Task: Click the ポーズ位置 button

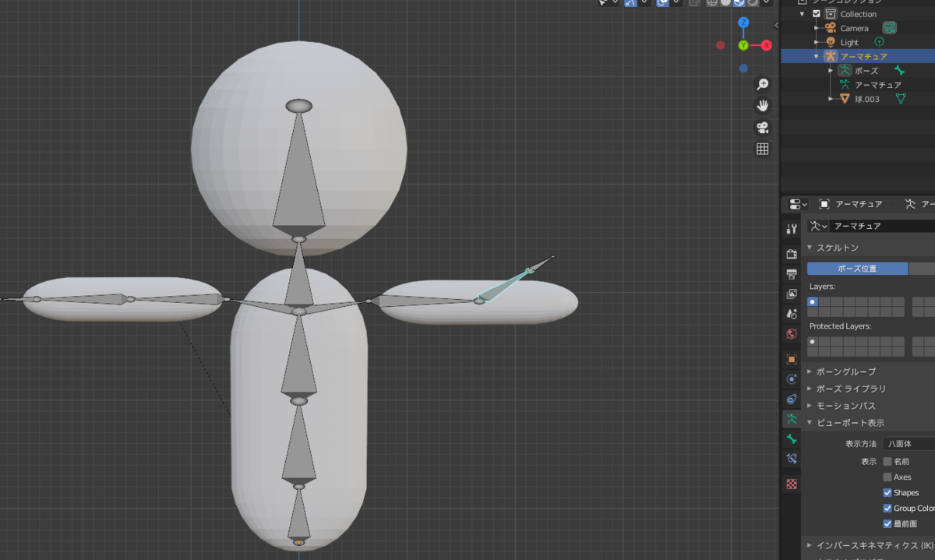Action: pos(857,269)
